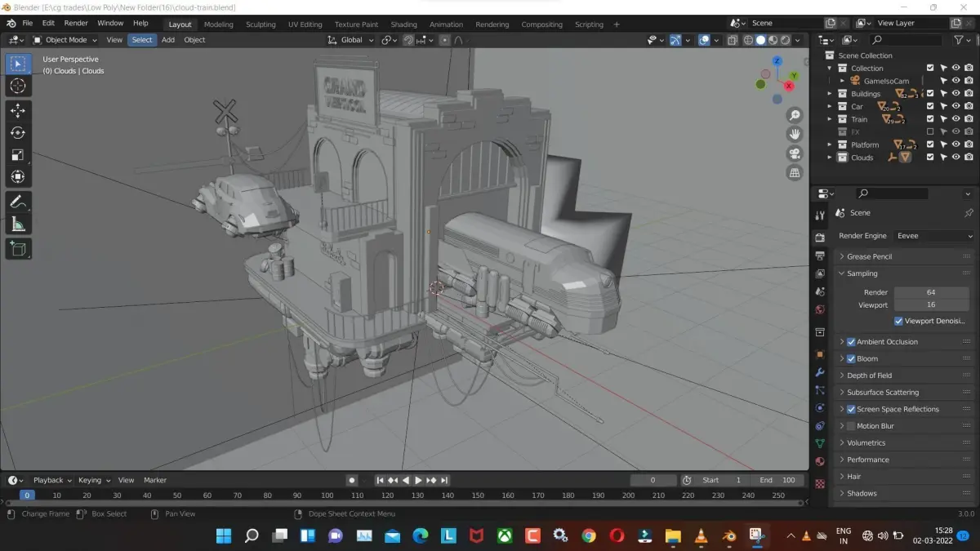The image size is (980, 551).
Task: Activate the Add Cube tool
Action: [x=18, y=248]
